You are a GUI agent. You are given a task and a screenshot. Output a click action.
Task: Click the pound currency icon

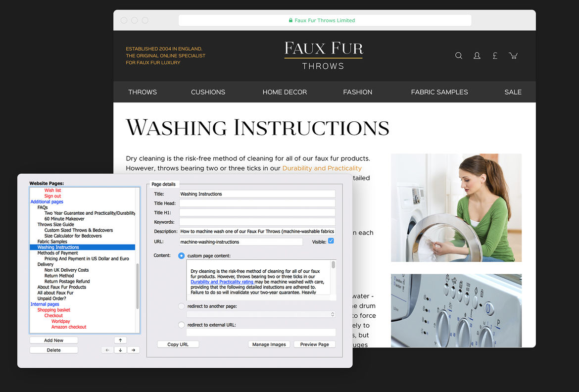[495, 56]
